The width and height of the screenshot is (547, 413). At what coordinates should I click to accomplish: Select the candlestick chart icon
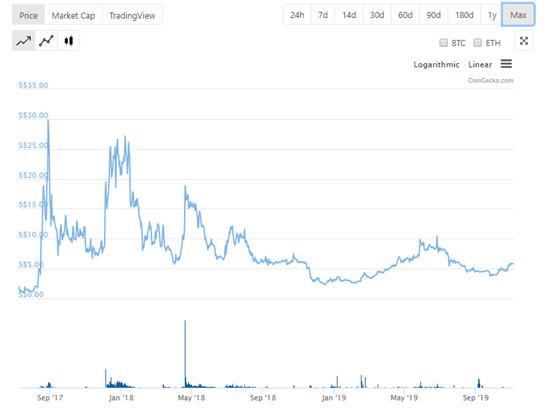click(68, 41)
